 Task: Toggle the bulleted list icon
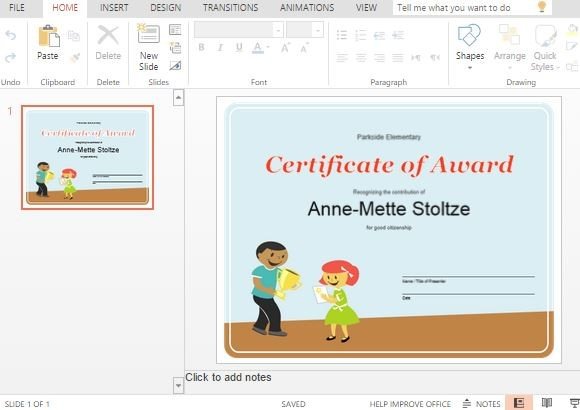coord(342,36)
